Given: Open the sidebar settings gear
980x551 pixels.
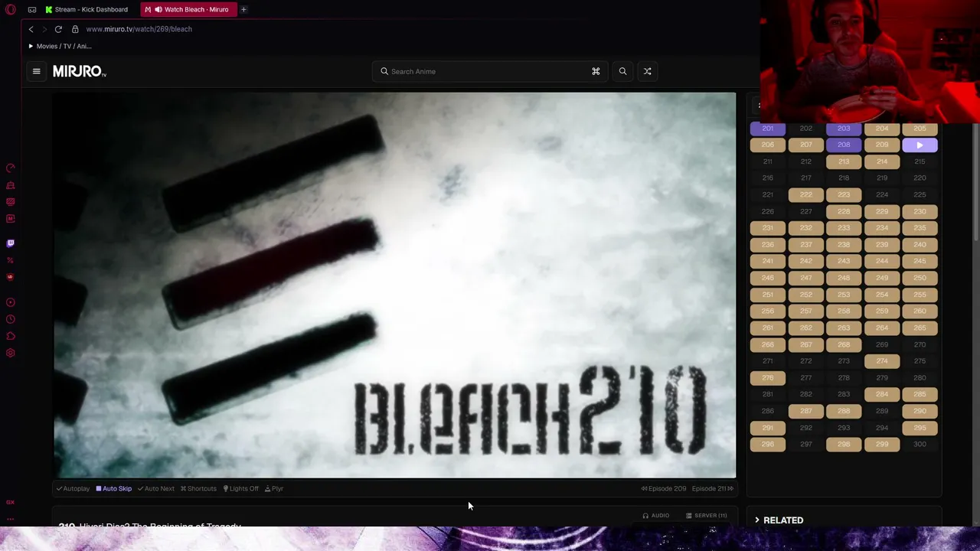Looking at the screenshot, I should pos(11,353).
